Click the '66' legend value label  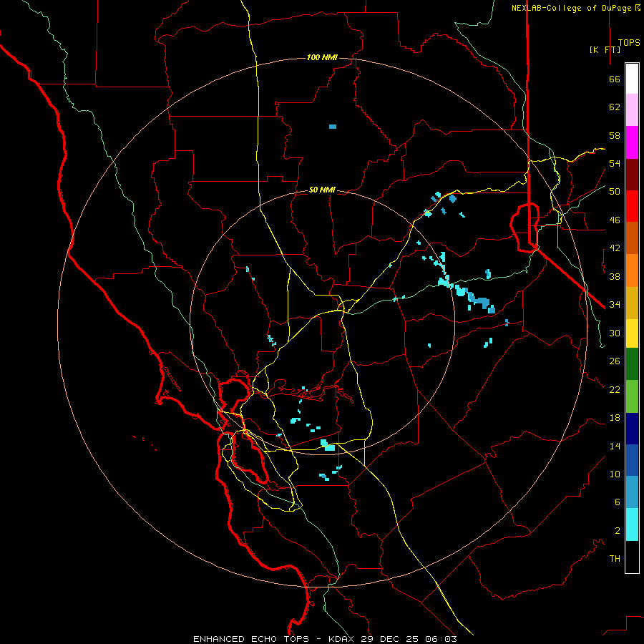[615, 79]
